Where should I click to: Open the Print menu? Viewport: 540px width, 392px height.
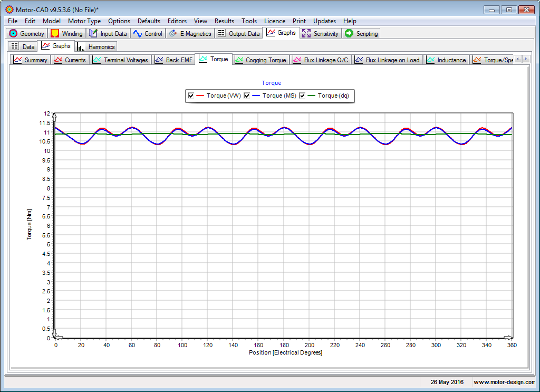(299, 21)
